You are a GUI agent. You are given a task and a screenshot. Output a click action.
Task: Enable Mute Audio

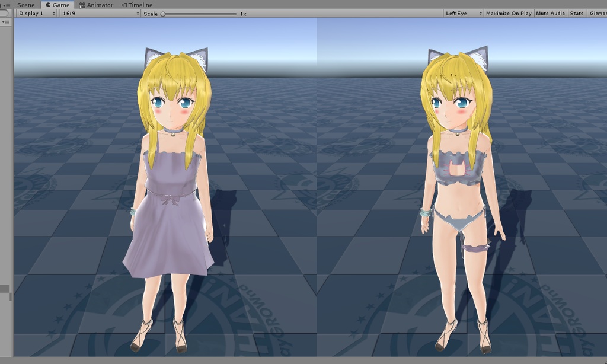click(x=550, y=12)
